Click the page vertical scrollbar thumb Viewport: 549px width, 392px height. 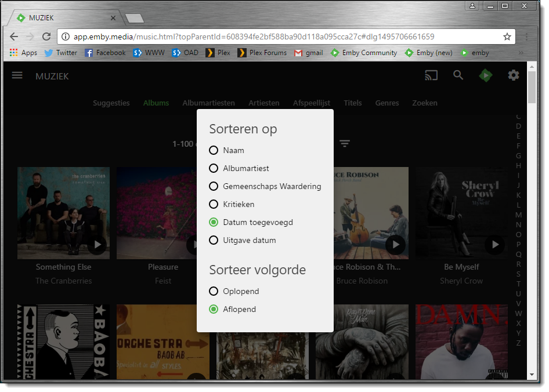pyautogui.click(x=532, y=87)
